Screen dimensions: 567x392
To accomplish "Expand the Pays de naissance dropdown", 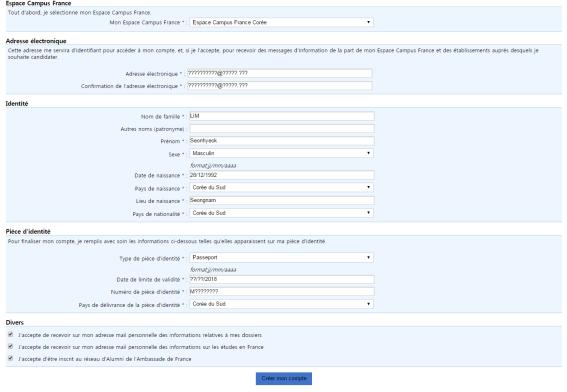I will pos(281,187).
